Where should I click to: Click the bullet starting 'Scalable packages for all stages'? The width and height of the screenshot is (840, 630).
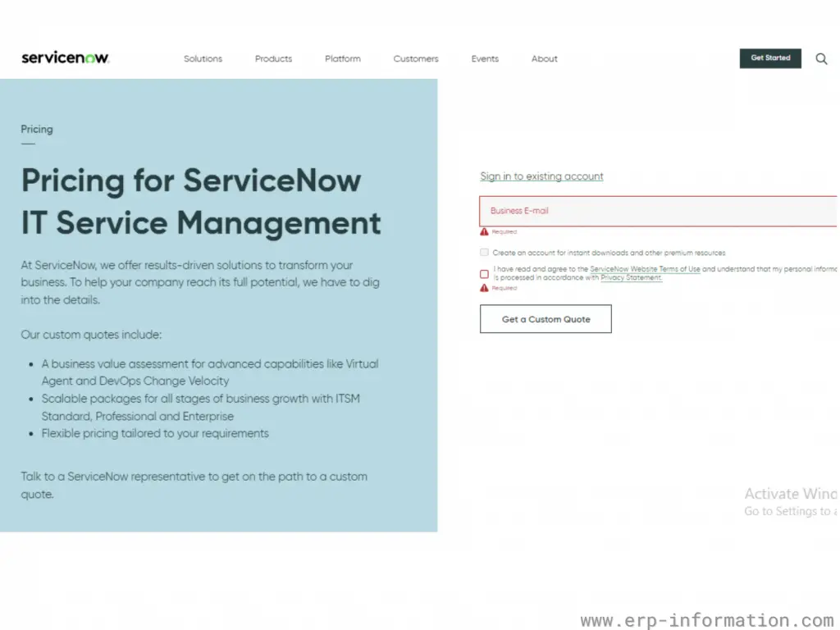(x=201, y=407)
